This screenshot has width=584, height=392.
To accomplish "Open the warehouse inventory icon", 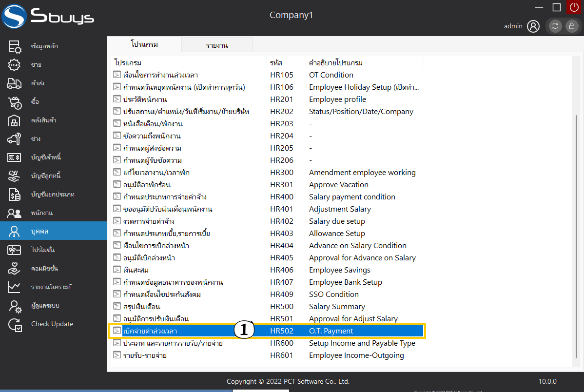I will coord(15,120).
